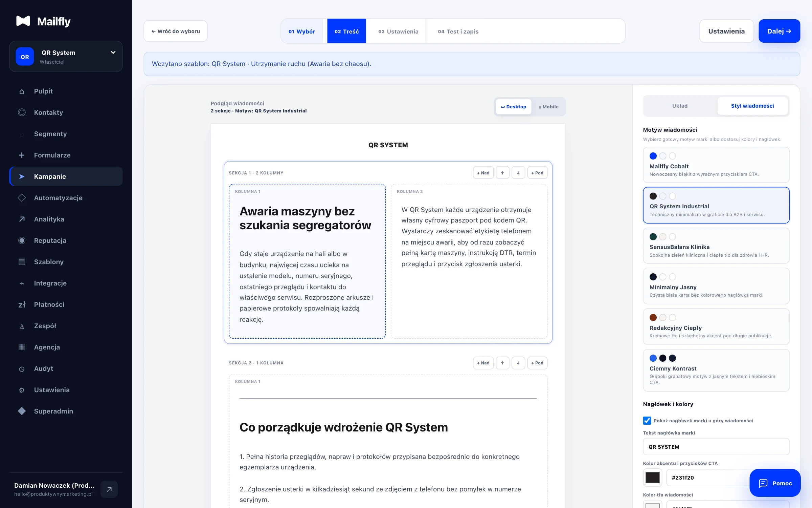Select the Mailfly Cobalt theme
Image resolution: width=812 pixels, height=508 pixels.
[716, 165]
